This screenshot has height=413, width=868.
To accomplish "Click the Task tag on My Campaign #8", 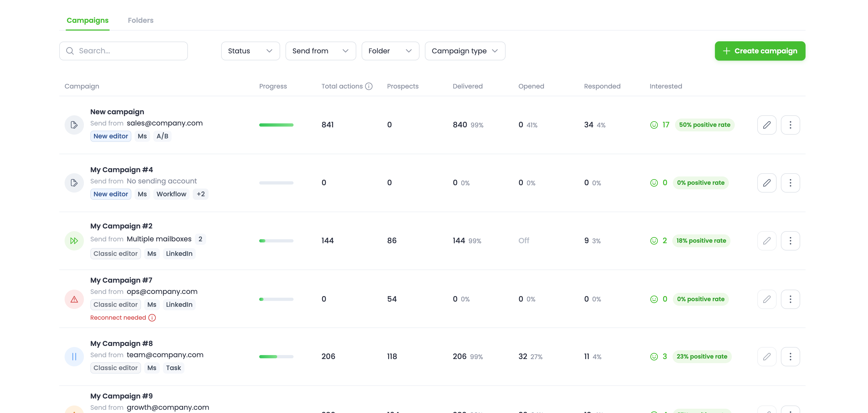I will [173, 368].
